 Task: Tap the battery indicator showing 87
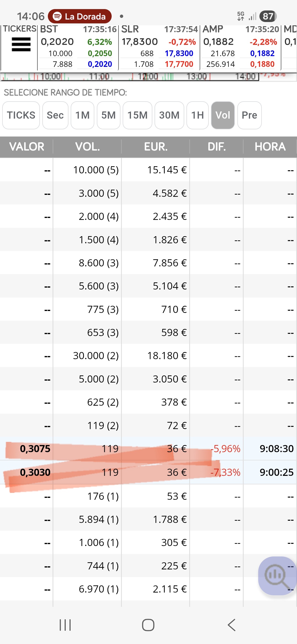pos(268,17)
